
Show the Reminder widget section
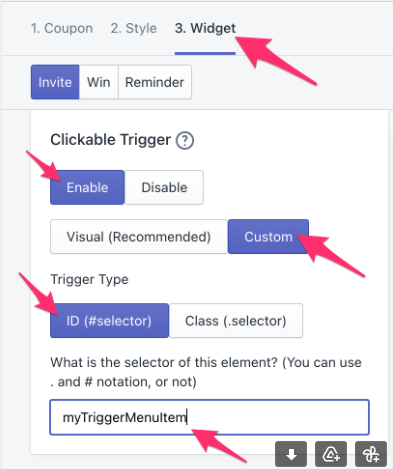(x=155, y=82)
